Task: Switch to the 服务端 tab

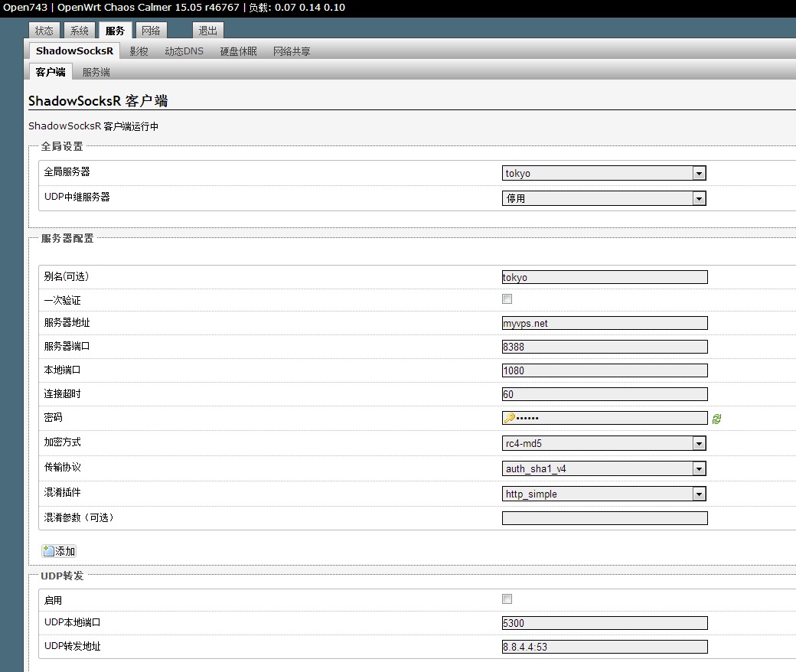Action: coord(95,72)
